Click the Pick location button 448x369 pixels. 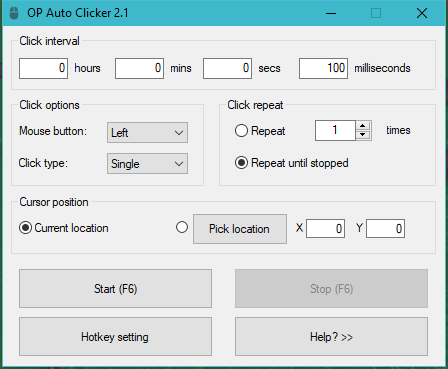[240, 229]
